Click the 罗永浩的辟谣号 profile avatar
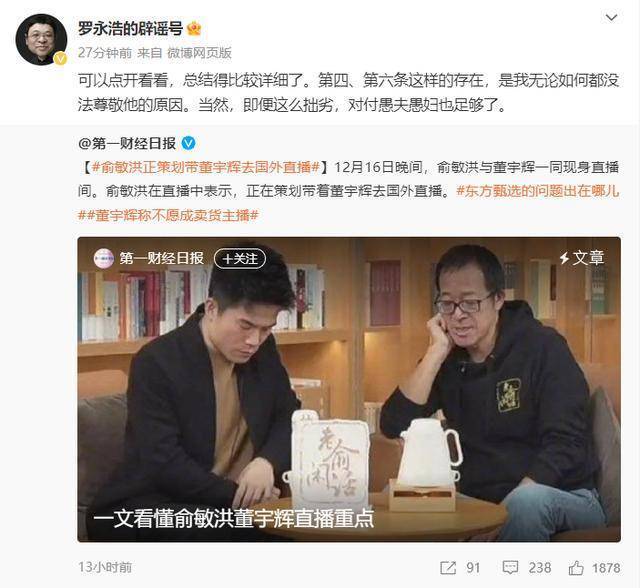This screenshot has width=640, height=588. click(x=41, y=40)
